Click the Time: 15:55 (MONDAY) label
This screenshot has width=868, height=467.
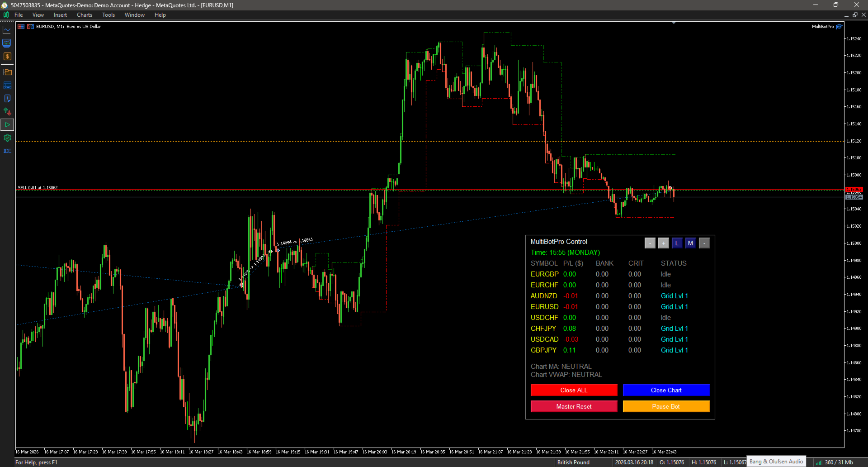click(565, 253)
